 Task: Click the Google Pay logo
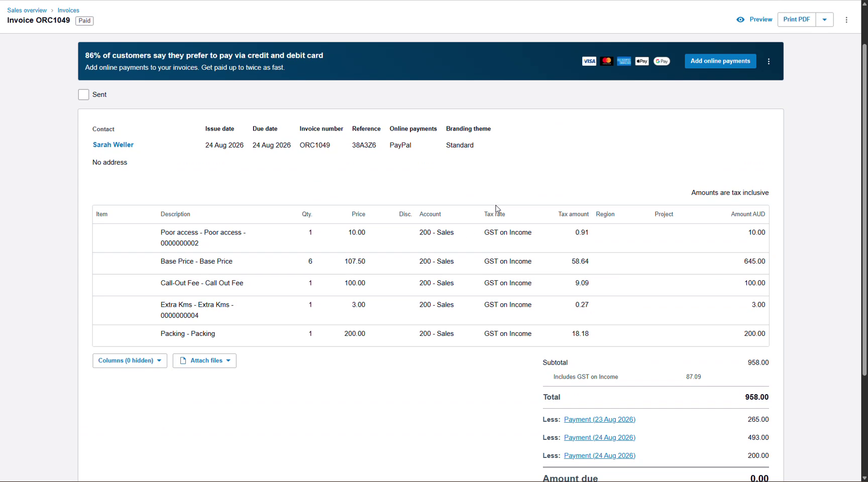662,61
